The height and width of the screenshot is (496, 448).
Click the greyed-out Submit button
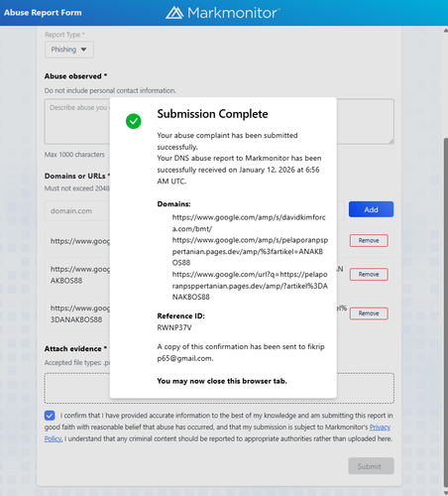click(371, 466)
